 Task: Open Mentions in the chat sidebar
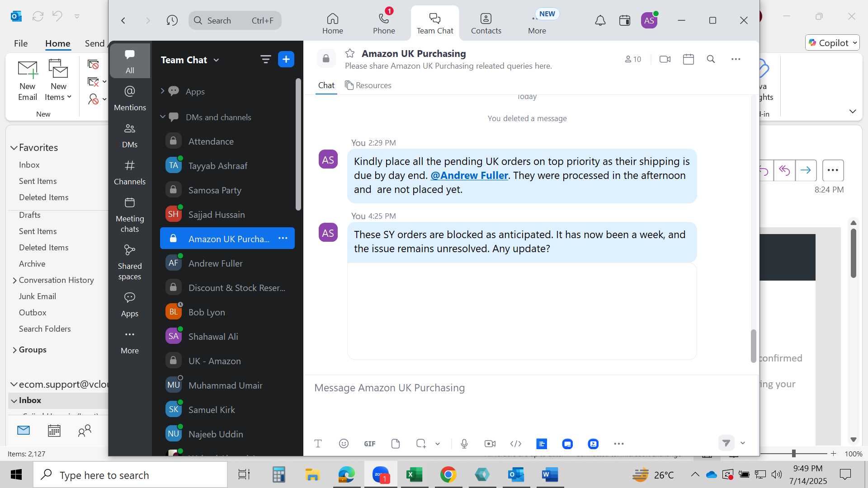(x=130, y=98)
